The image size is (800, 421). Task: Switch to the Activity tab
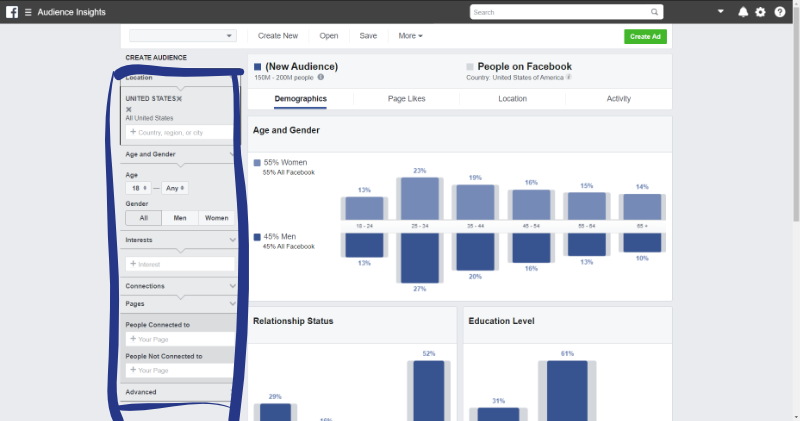click(x=618, y=99)
